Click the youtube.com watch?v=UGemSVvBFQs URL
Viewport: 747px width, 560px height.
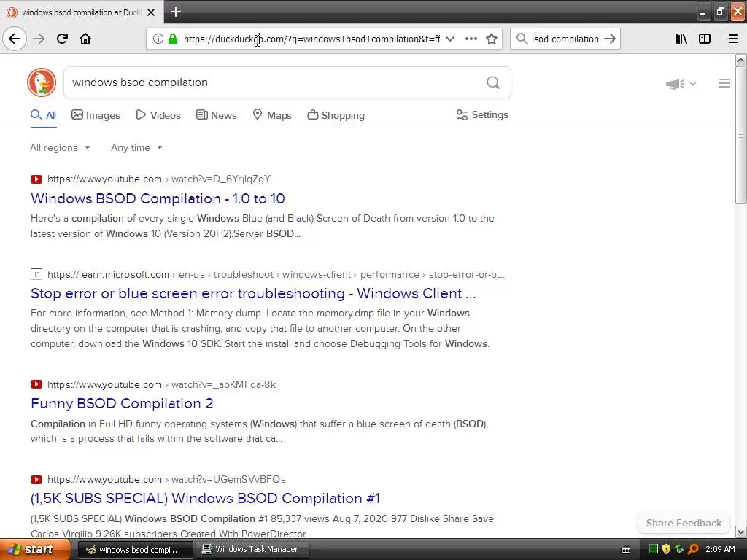pyautogui.click(x=167, y=479)
